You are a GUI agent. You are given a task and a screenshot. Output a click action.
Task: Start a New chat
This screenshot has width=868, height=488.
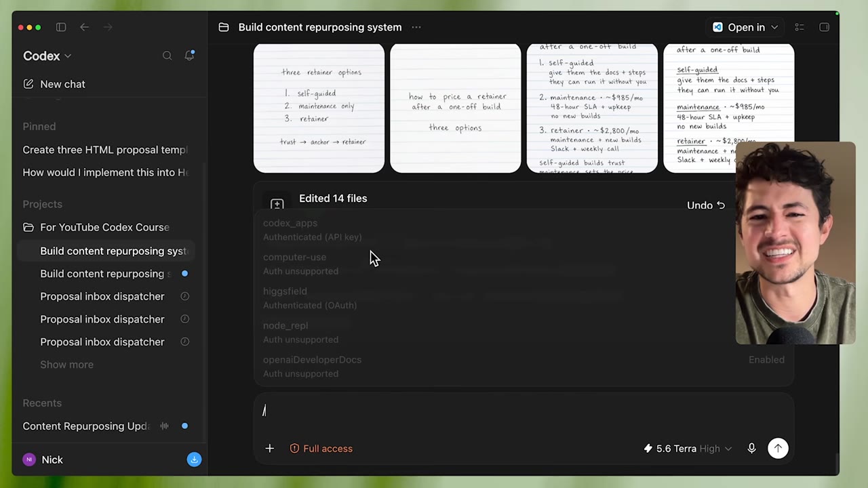coord(62,84)
